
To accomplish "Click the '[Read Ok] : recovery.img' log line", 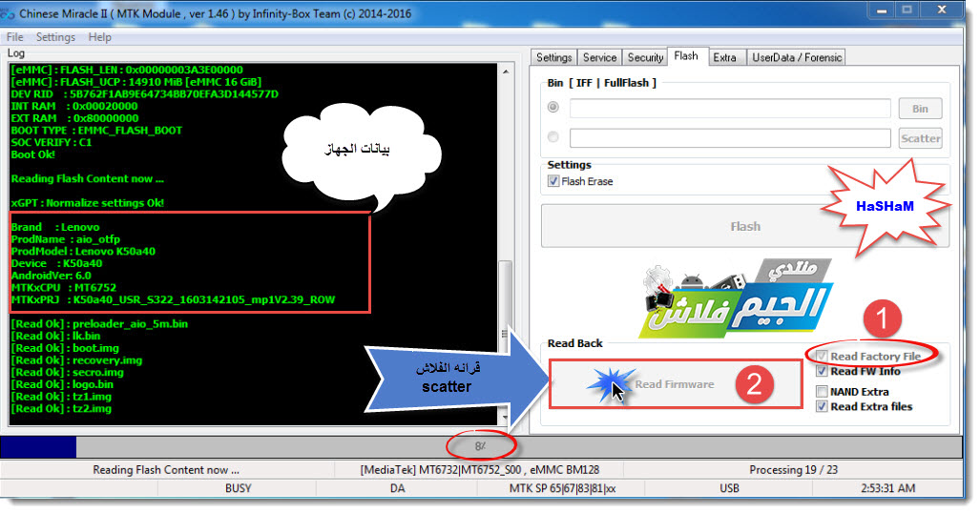I will 77,360.
